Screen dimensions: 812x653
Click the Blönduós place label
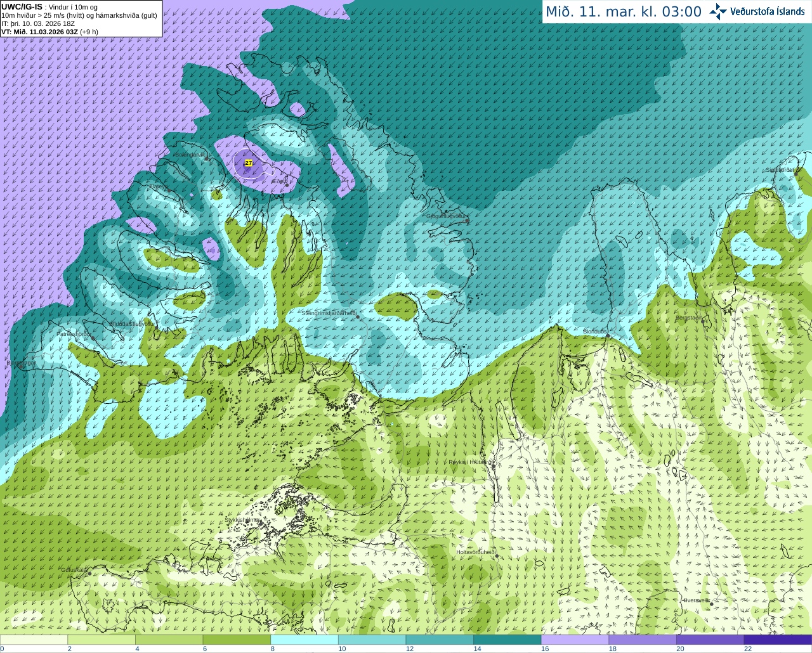pyautogui.click(x=595, y=332)
